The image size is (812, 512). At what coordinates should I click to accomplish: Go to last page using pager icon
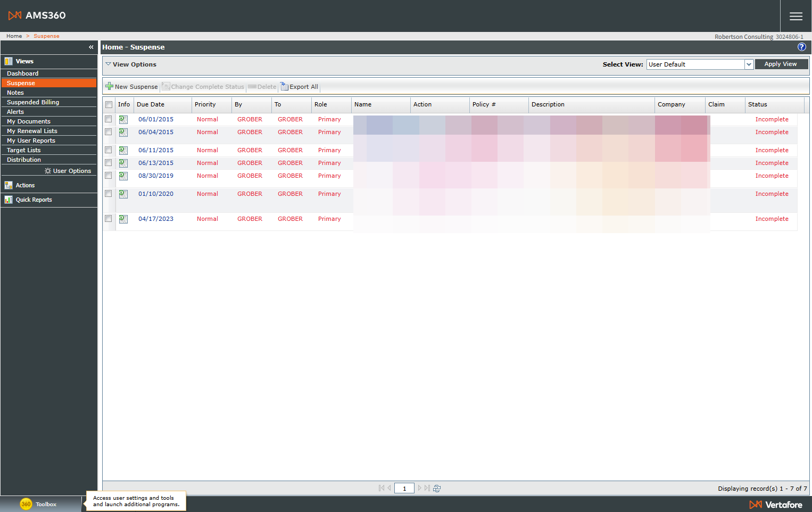coord(427,488)
